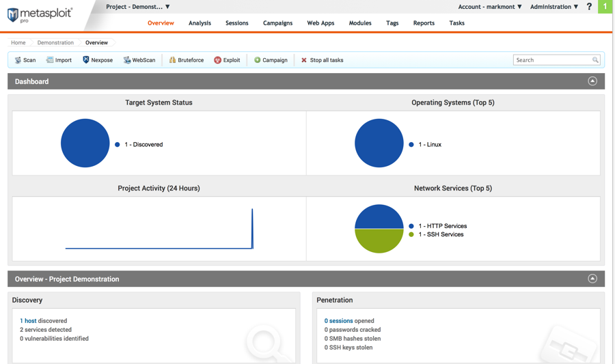The height and width of the screenshot is (364, 615).
Task: Click the HTTP Services legend dot
Action: pos(411,225)
